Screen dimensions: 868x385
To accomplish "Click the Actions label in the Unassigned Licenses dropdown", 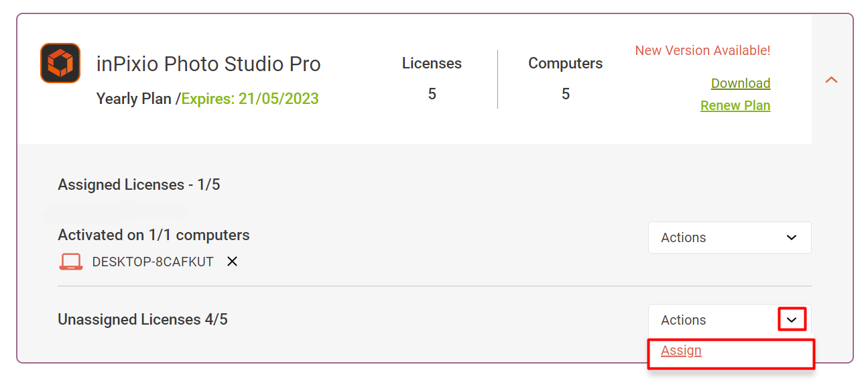I will pyautogui.click(x=683, y=320).
